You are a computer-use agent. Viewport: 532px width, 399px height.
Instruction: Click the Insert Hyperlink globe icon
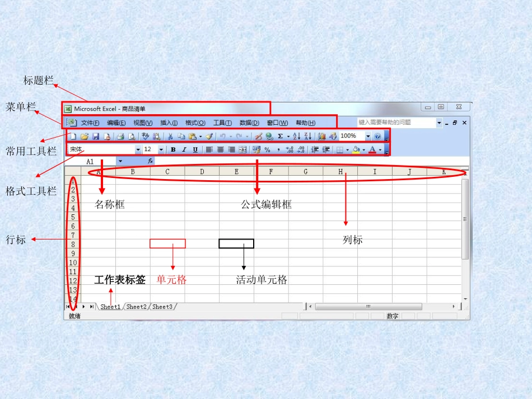pos(269,137)
